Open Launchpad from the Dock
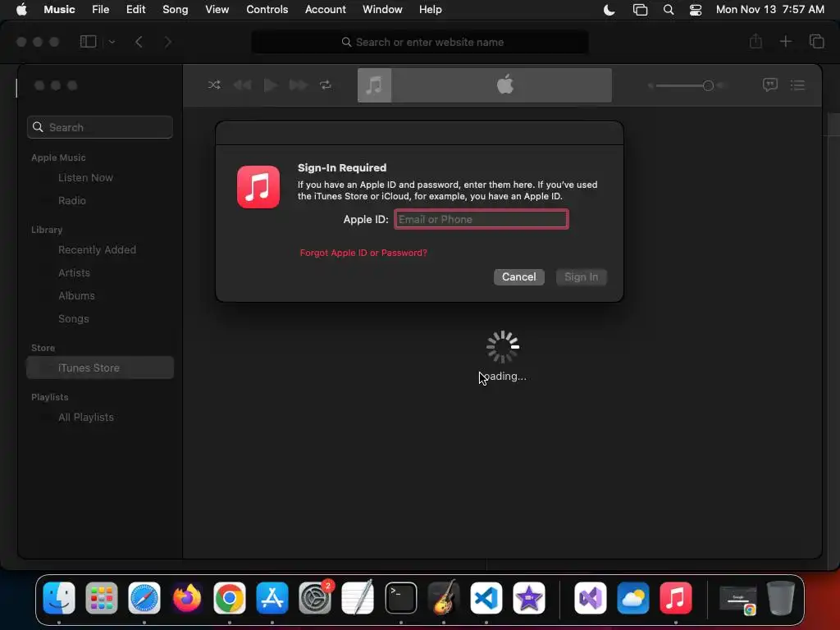Viewport: 840px width, 630px height. (101, 598)
